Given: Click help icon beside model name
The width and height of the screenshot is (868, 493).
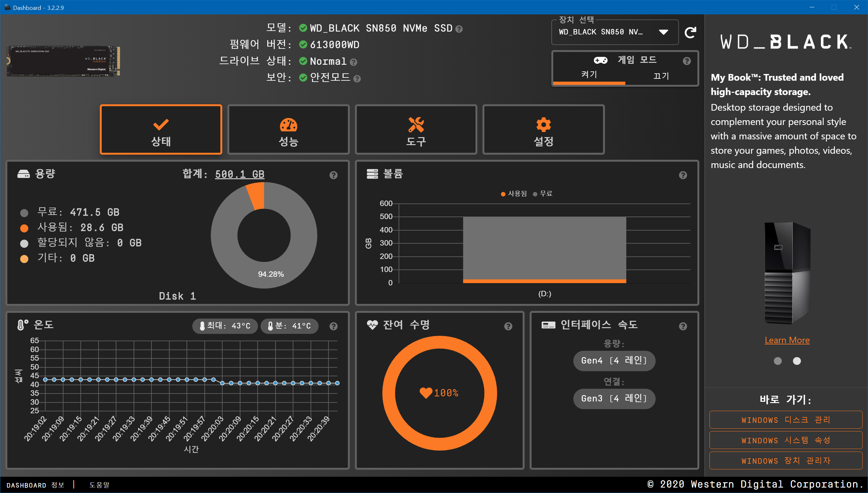Looking at the screenshot, I should click(x=459, y=29).
